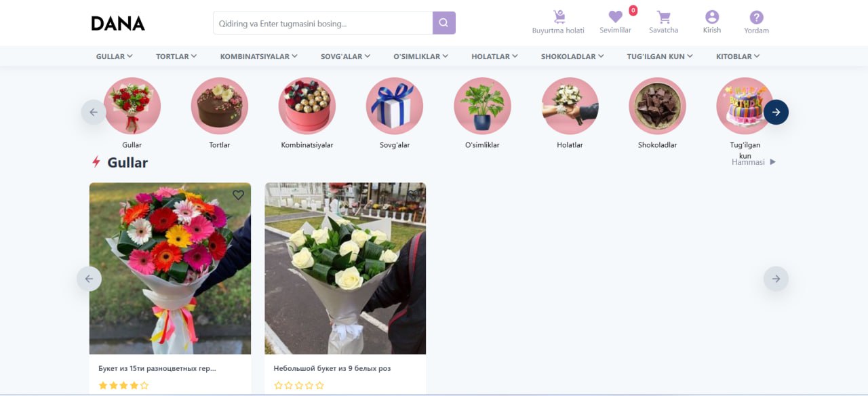Select the Kombinatsiyalar category circle

pyautogui.click(x=307, y=106)
